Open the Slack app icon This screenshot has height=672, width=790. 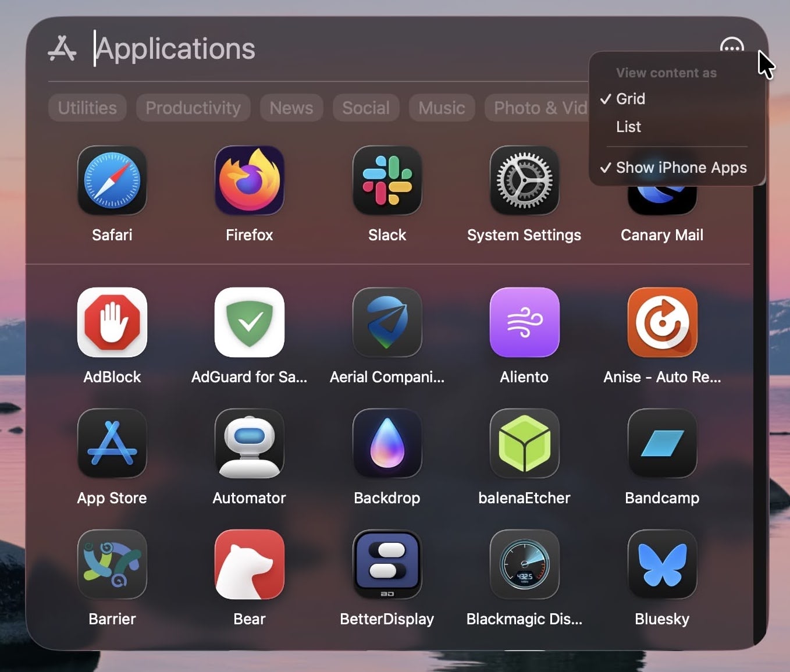[x=387, y=180]
